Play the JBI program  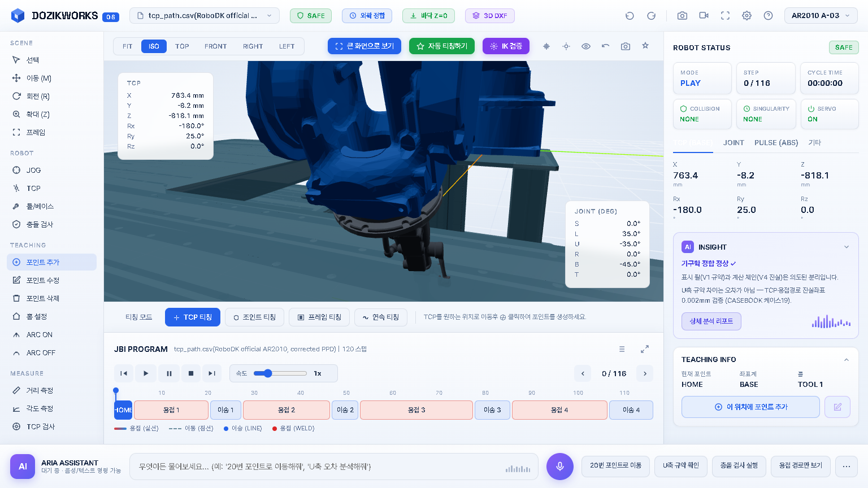(x=146, y=373)
